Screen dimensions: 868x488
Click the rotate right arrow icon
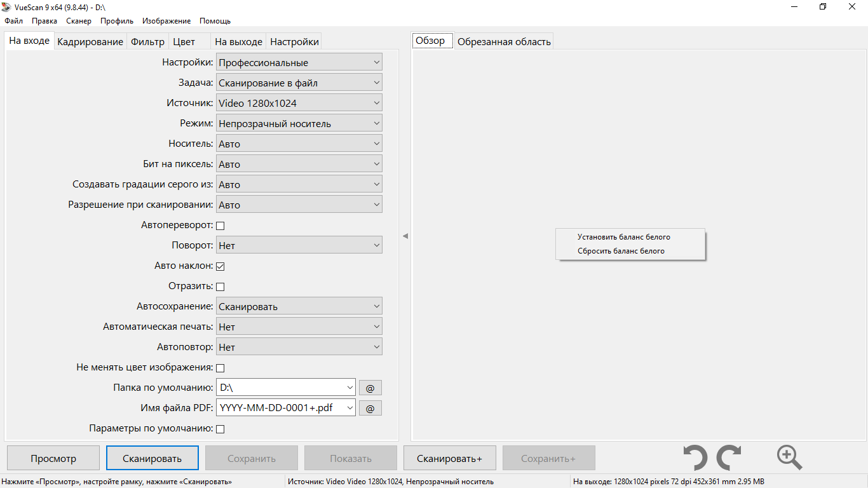coord(729,457)
